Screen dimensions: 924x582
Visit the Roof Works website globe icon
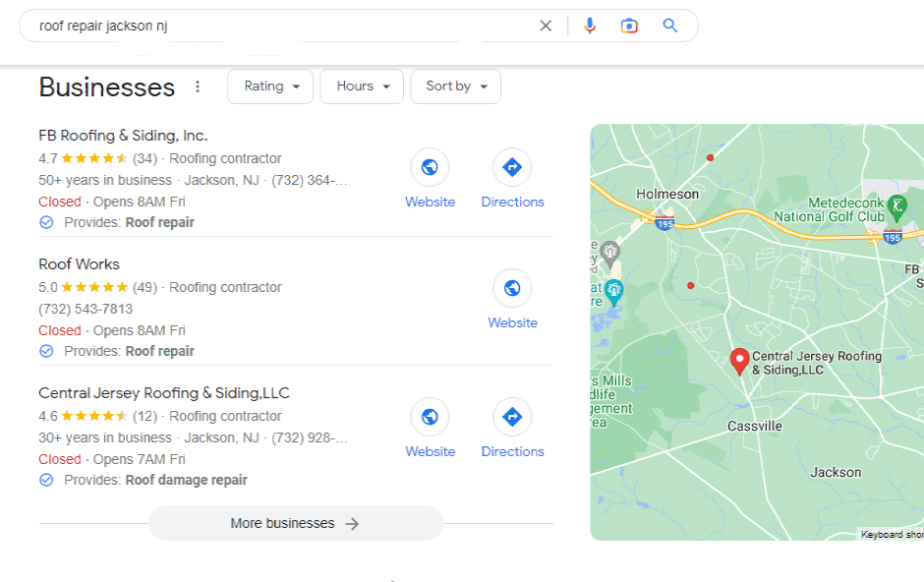(x=512, y=288)
